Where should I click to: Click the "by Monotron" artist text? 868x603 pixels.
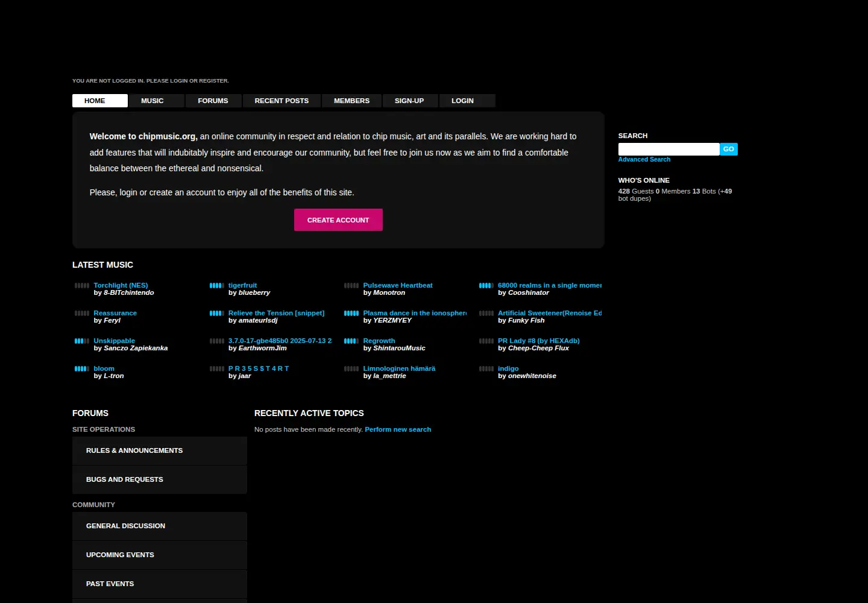tap(384, 293)
